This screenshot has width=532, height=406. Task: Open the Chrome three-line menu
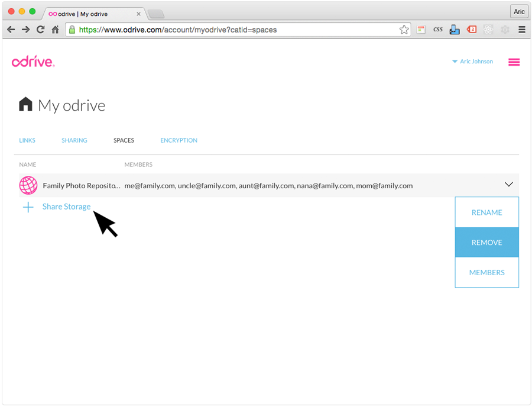(x=522, y=30)
